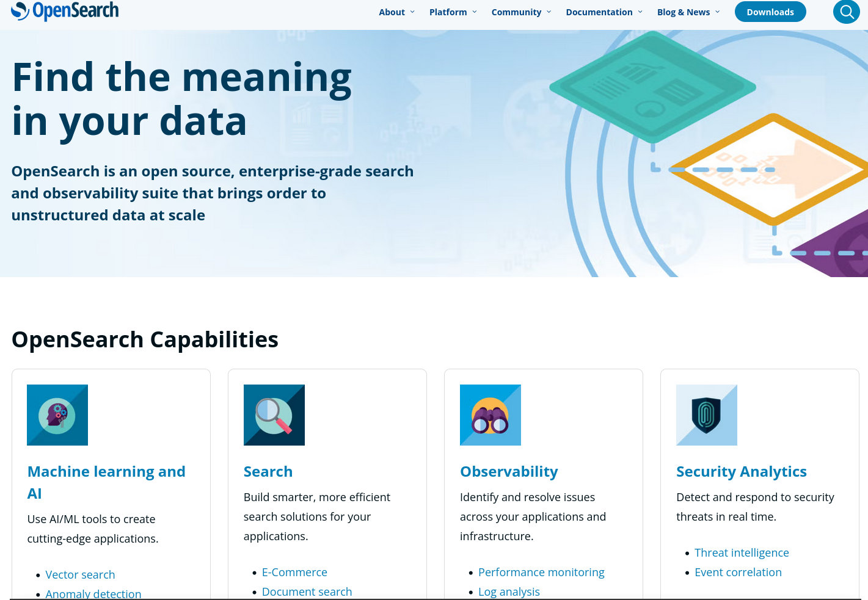This screenshot has height=600, width=868.
Task: Click the OpenSearch logo in header
Action: [x=65, y=11]
